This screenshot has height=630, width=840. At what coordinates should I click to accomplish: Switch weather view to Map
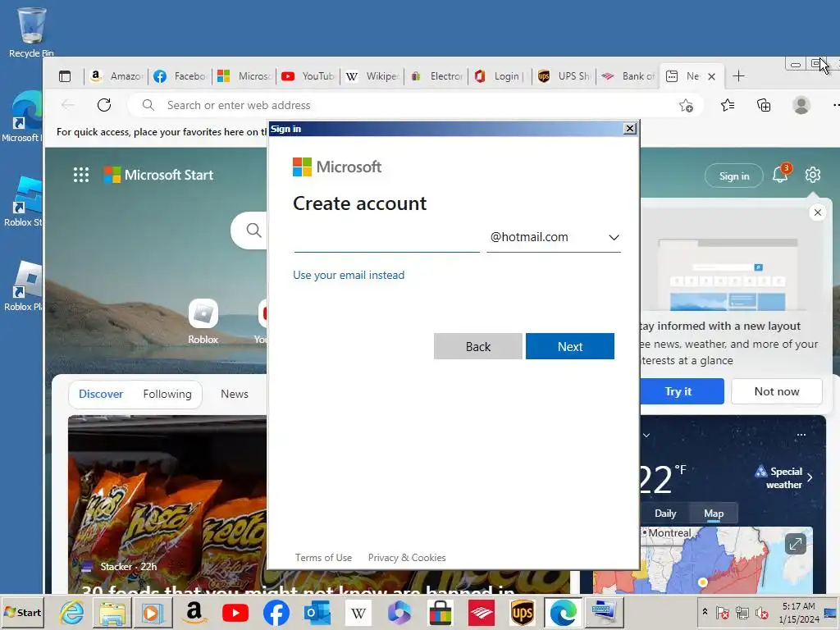coord(714,514)
